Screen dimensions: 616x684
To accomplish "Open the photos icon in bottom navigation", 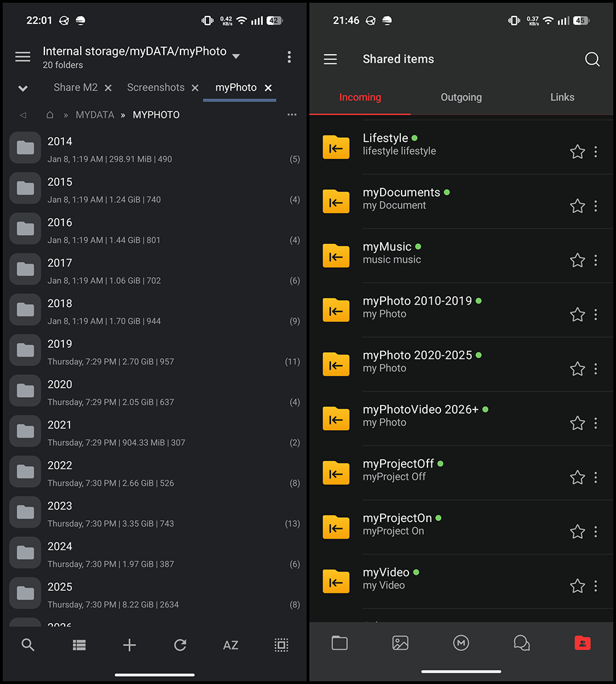I will click(400, 643).
